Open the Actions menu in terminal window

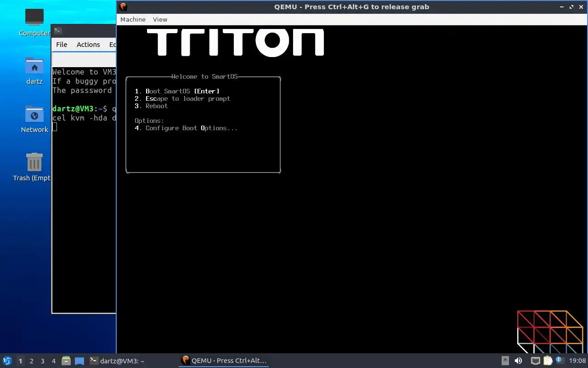(88, 45)
